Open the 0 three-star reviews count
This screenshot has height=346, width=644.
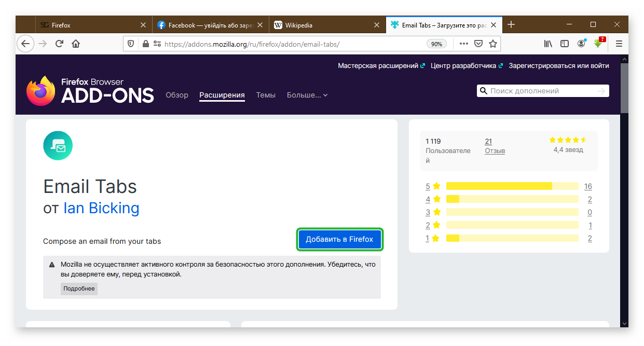[590, 212]
